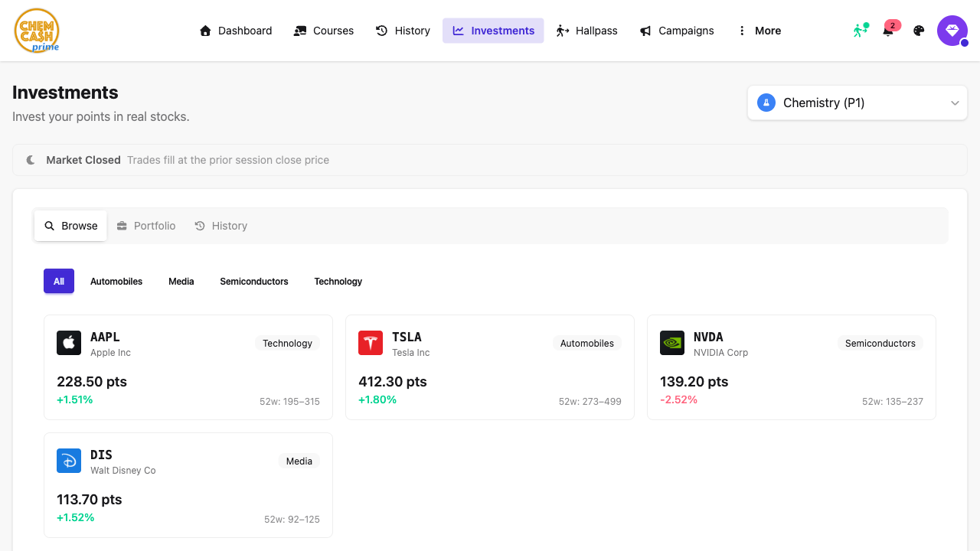The height and width of the screenshot is (551, 980).
Task: Open the theme palette icon
Action: coord(920,31)
